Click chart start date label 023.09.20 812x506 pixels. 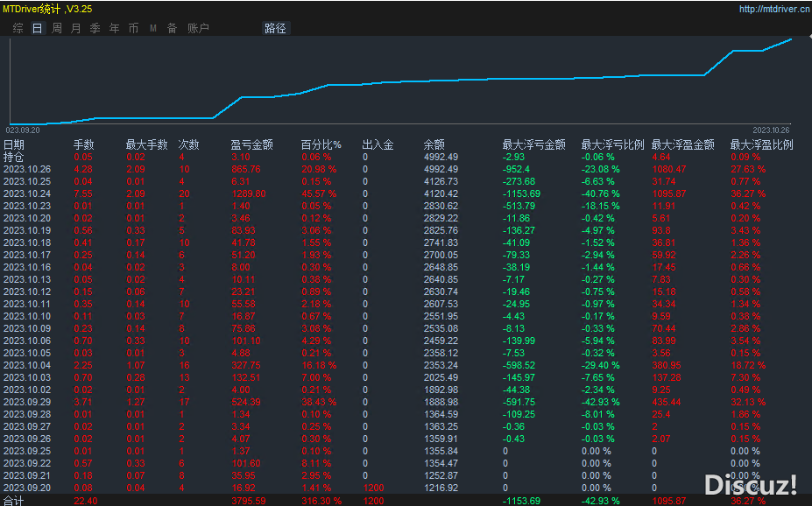point(23,130)
